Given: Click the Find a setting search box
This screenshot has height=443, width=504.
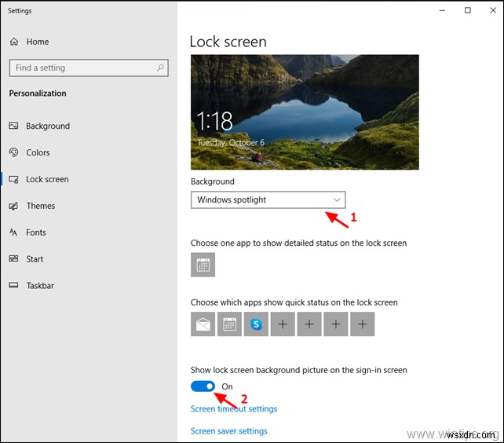Looking at the screenshot, I should [x=89, y=68].
